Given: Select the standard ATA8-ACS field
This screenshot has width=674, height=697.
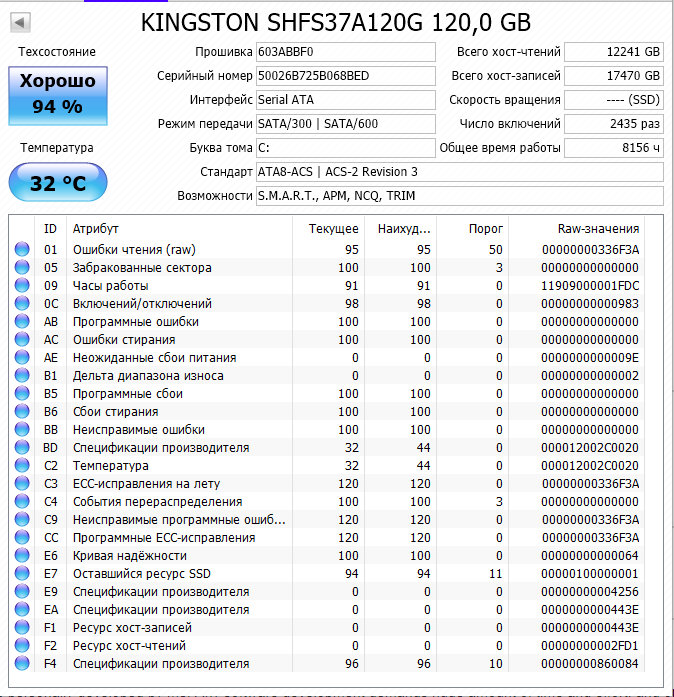Looking at the screenshot, I should (460, 172).
